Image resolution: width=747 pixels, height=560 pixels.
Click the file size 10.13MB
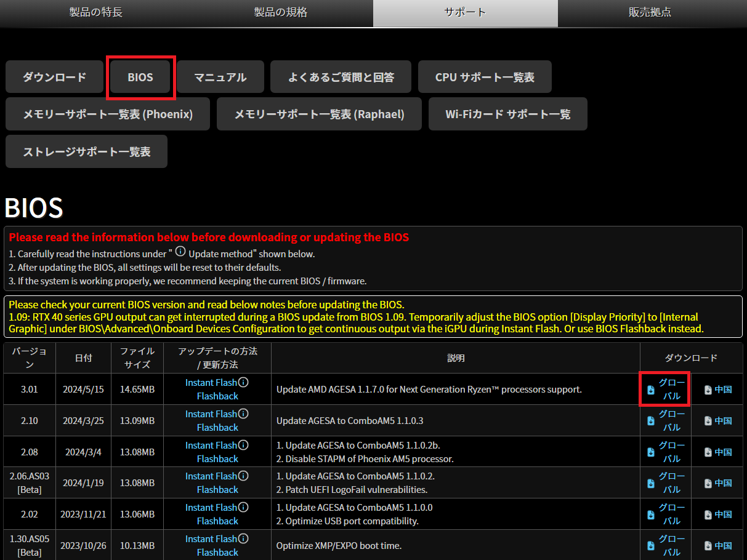pos(137,546)
